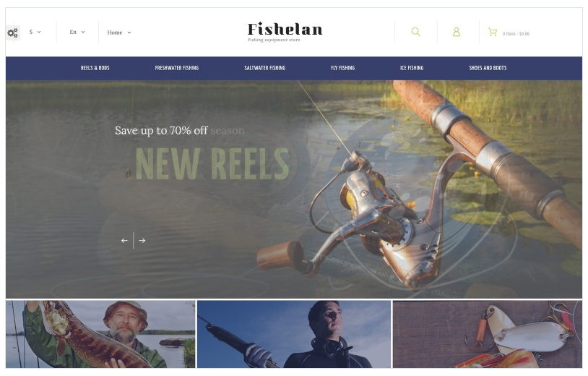
Task: Open the shopping cart icon
Action: [x=493, y=32]
